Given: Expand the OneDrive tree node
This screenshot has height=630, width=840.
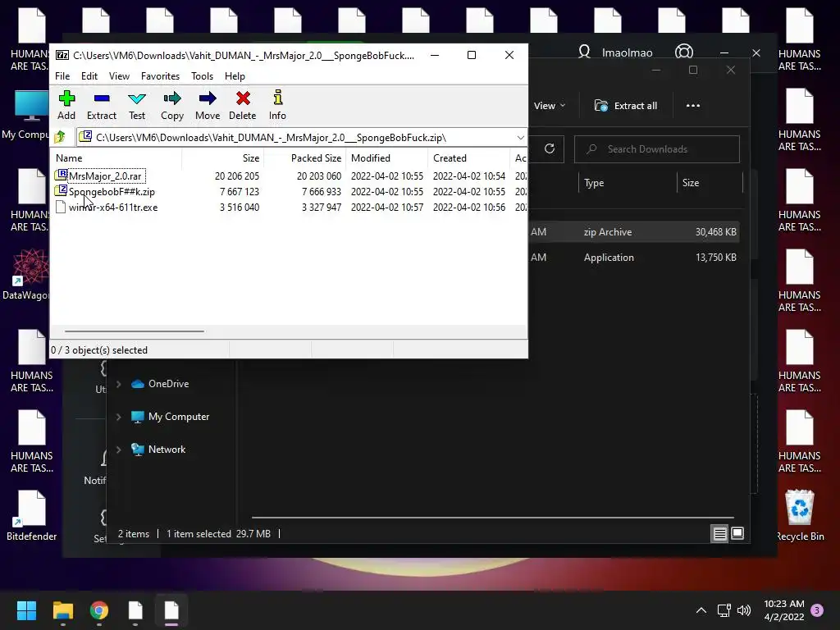Looking at the screenshot, I should [119, 384].
